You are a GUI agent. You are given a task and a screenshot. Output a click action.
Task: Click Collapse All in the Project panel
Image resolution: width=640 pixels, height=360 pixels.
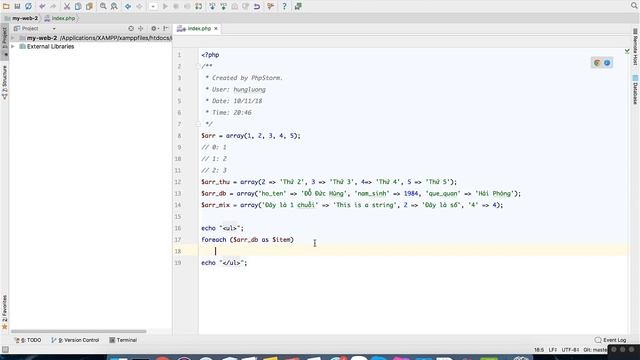[141, 29]
